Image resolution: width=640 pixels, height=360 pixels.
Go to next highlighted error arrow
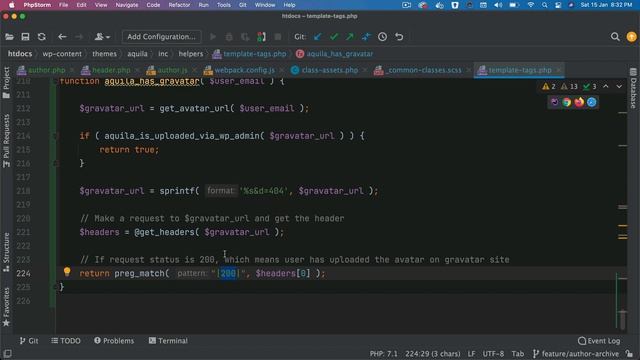(x=619, y=87)
